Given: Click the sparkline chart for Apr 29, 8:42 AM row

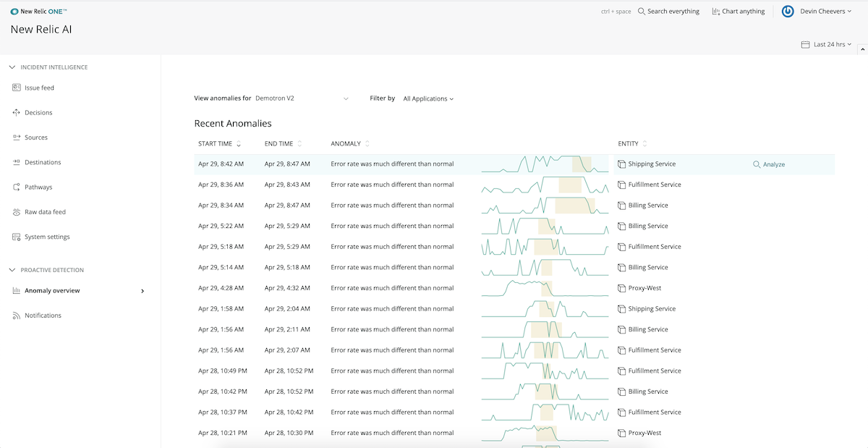Looking at the screenshot, I should point(545,164).
